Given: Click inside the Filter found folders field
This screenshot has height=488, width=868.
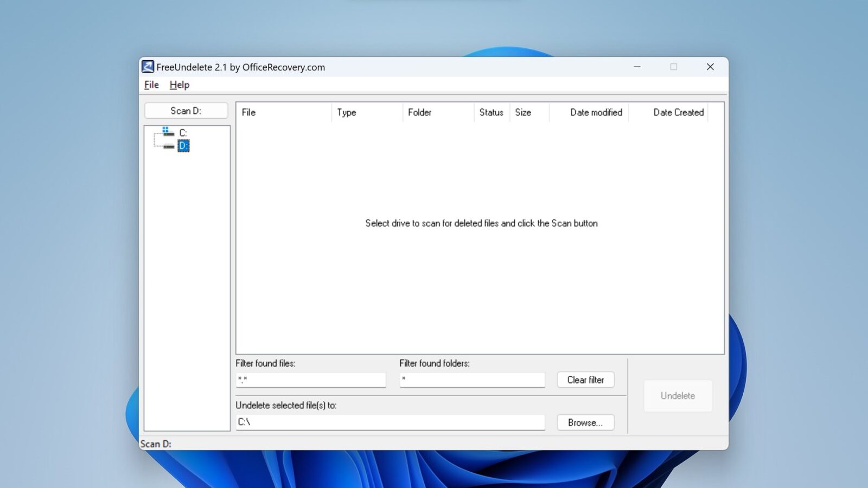Looking at the screenshot, I should (471, 380).
